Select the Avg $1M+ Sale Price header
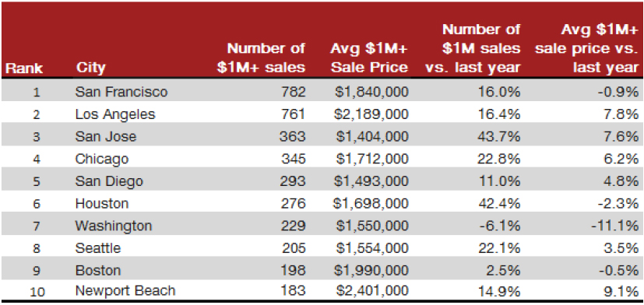Screen dimensions: 644x305 click(369, 58)
